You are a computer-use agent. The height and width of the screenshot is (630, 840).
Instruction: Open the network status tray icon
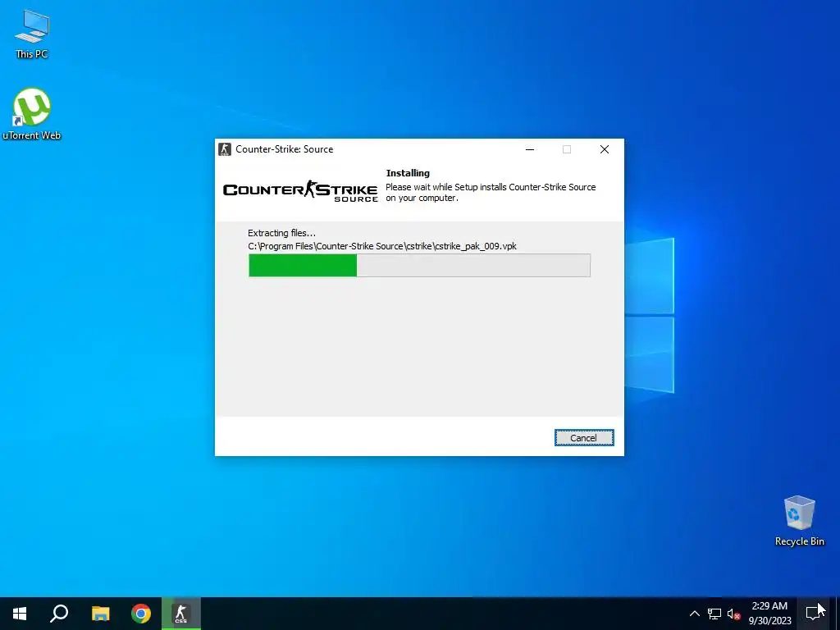714,614
